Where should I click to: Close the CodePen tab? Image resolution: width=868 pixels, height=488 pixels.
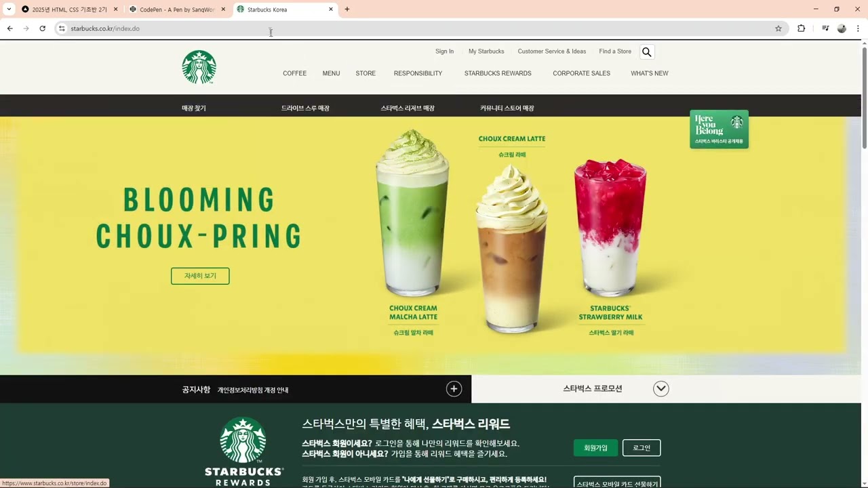coord(223,9)
